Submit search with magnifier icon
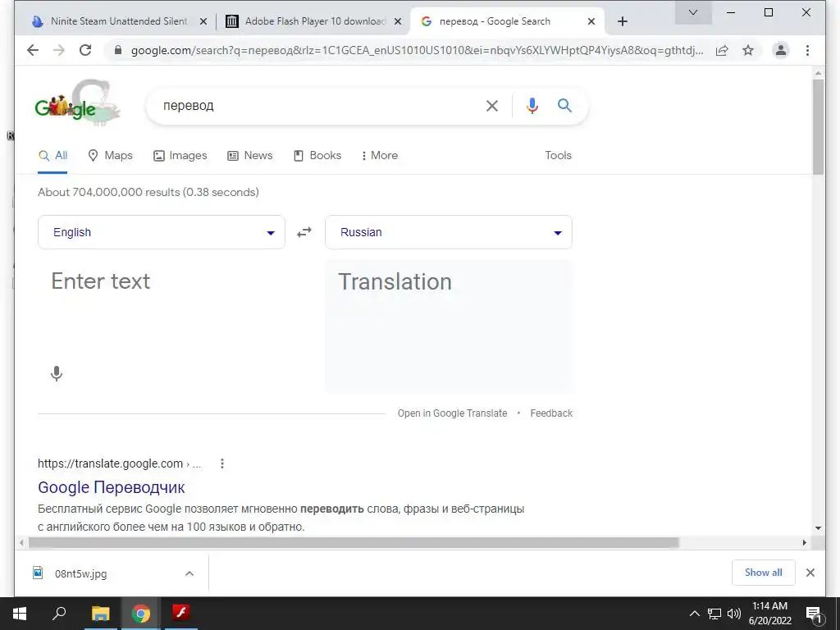Viewport: 840px width, 630px height. point(564,106)
